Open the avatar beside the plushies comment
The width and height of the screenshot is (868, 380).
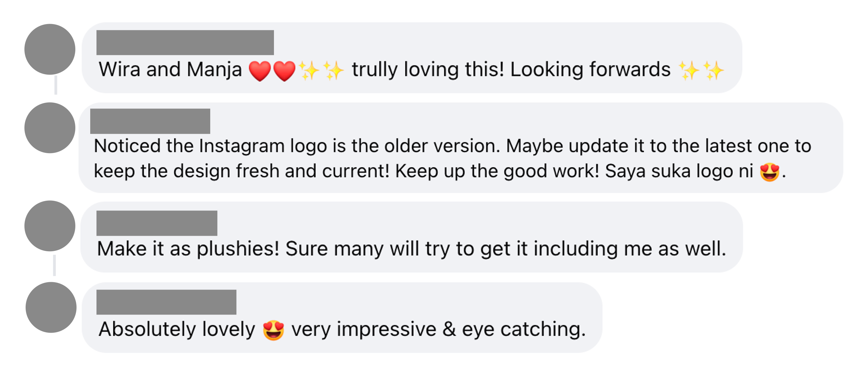pyautogui.click(x=50, y=226)
